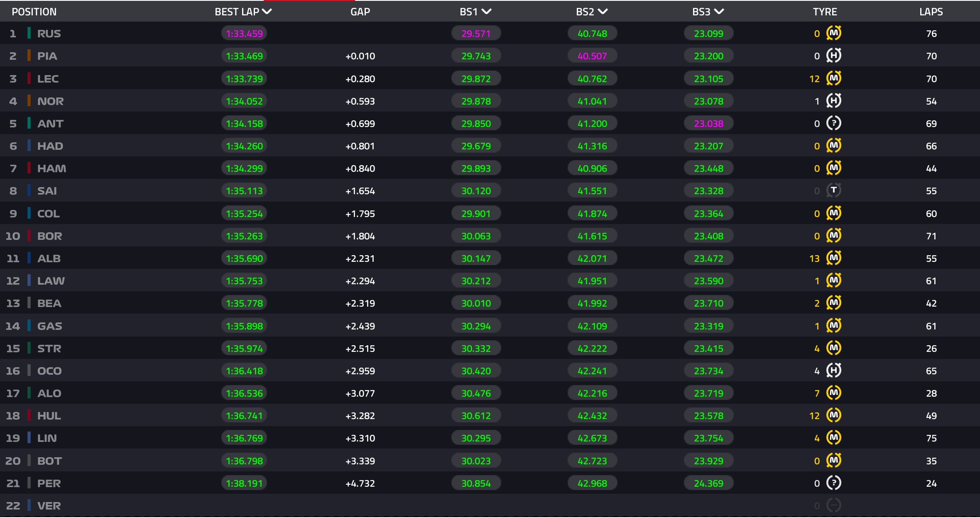Click the TYRE column header

point(825,12)
